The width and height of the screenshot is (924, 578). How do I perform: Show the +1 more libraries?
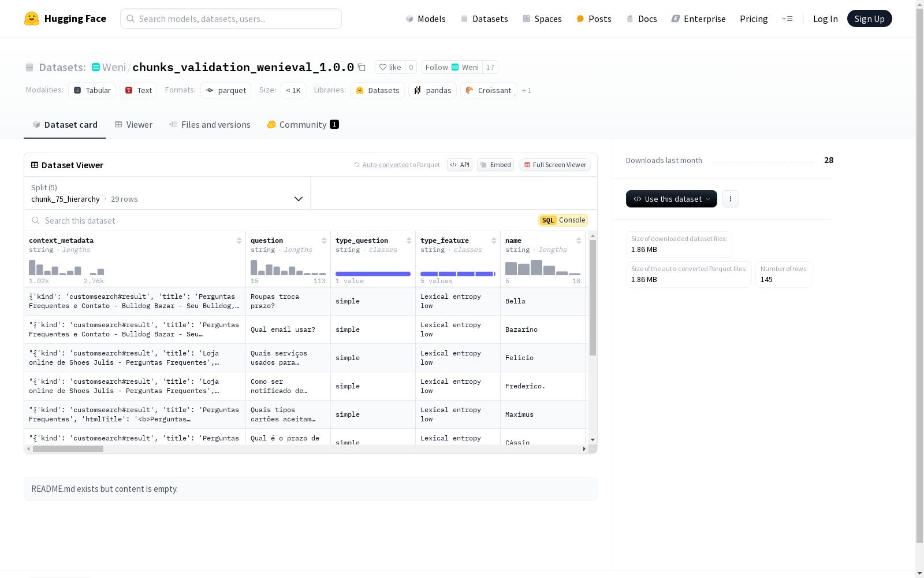pos(527,91)
